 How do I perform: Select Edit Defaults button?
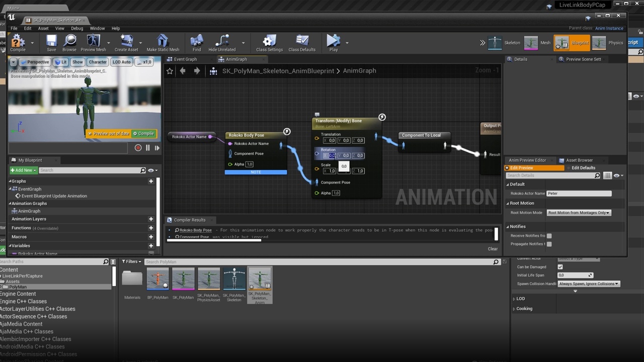[x=583, y=168]
